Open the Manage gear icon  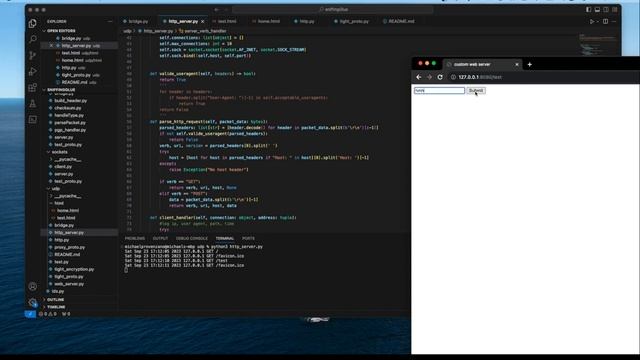pyautogui.click(x=33, y=302)
